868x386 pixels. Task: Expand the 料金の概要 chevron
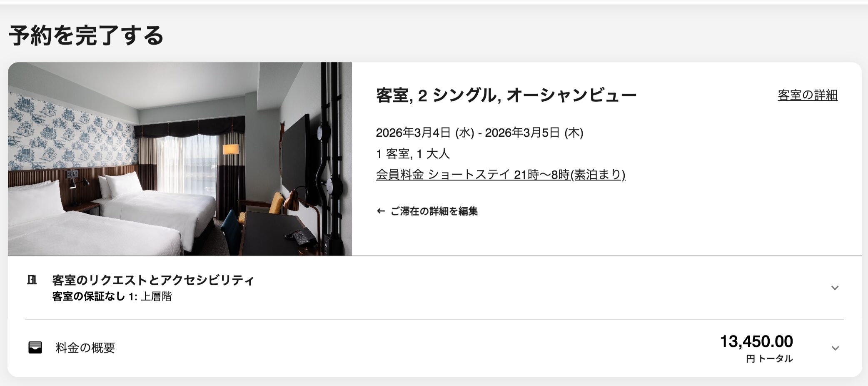pos(835,348)
